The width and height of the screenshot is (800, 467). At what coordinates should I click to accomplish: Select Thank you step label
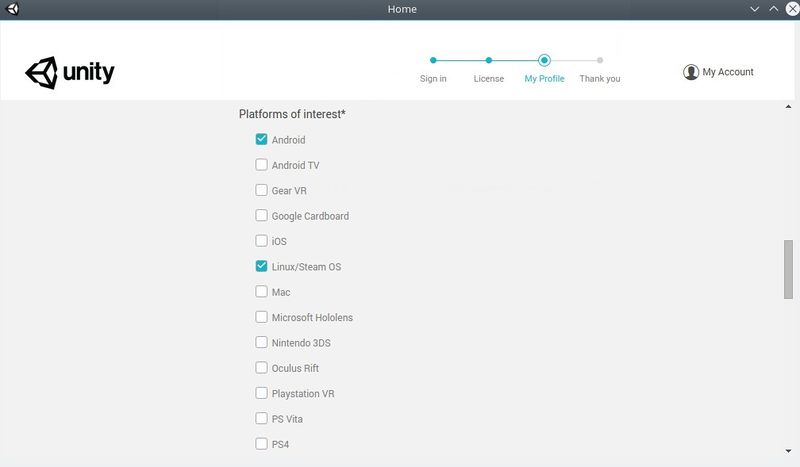tap(600, 79)
